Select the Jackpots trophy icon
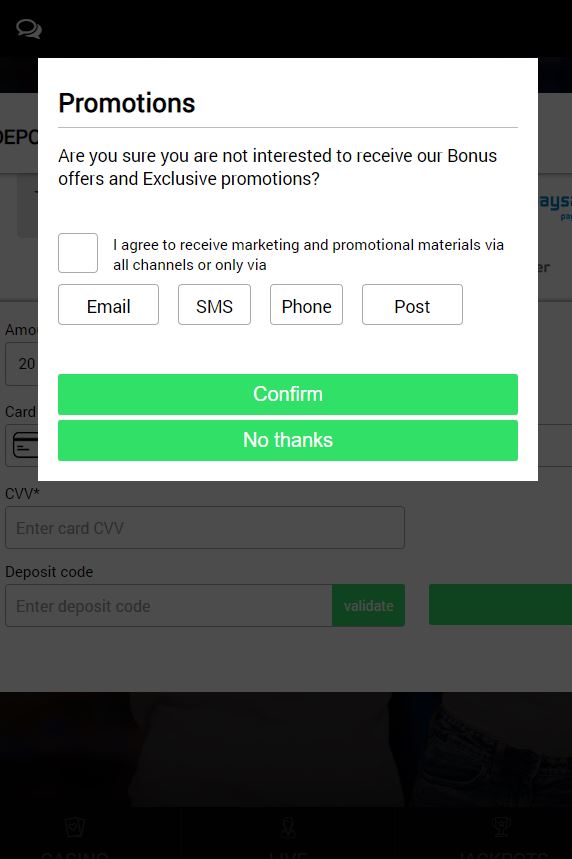 (x=501, y=827)
